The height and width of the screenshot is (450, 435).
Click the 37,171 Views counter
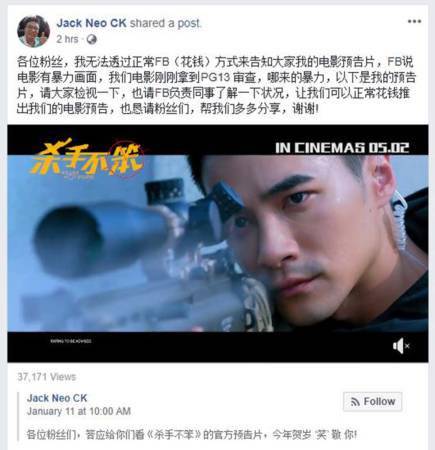coord(47,377)
